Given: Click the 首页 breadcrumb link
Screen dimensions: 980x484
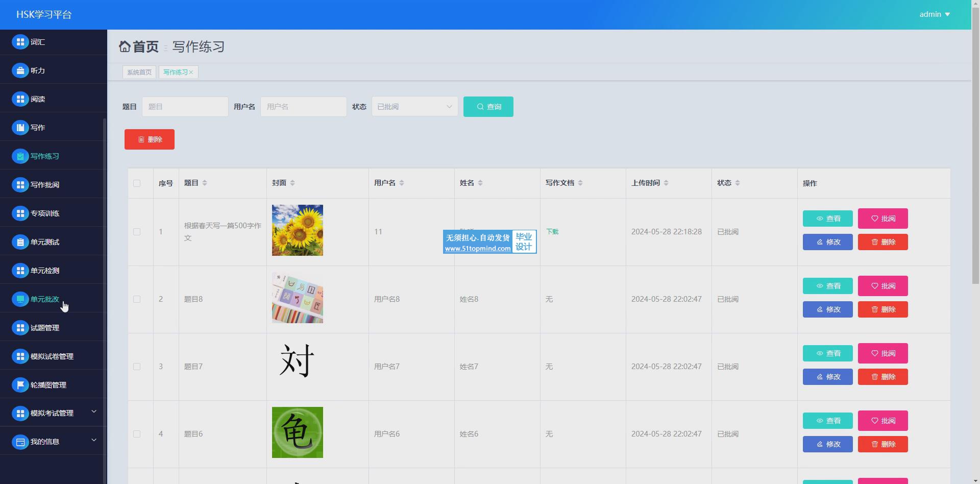Looking at the screenshot, I should click(146, 46).
